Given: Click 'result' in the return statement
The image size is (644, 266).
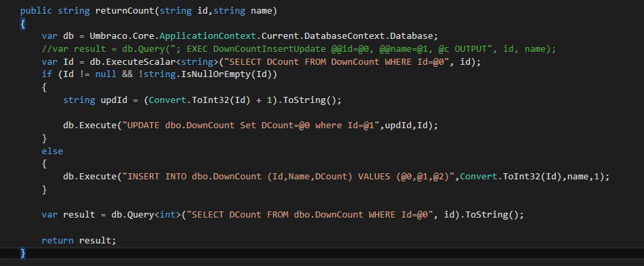Looking at the screenshot, I should (x=95, y=240).
